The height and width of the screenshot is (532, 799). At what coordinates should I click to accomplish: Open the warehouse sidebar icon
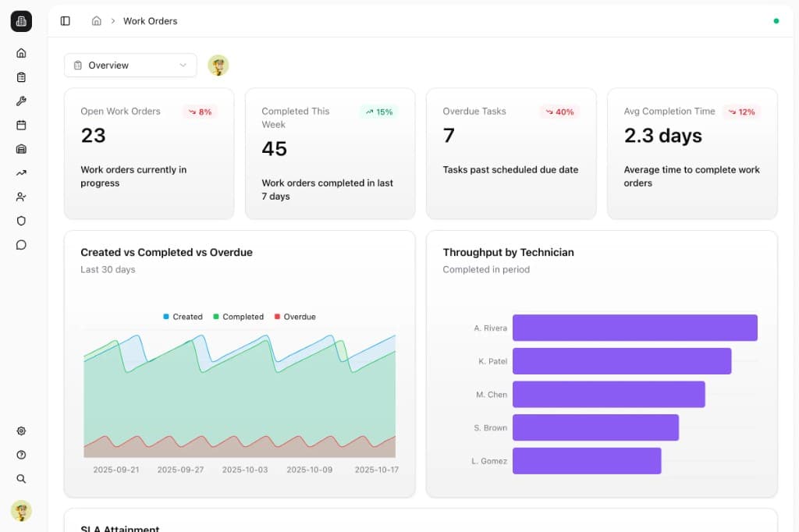pyautogui.click(x=21, y=149)
